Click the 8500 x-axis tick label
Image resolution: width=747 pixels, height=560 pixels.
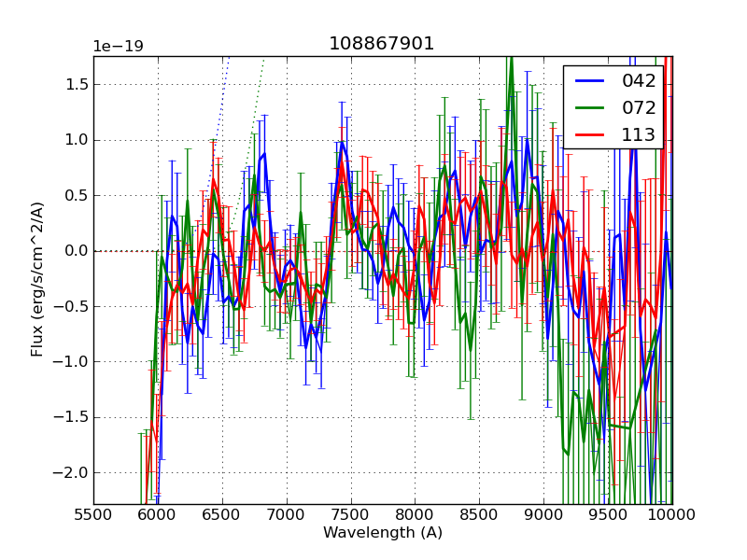(480, 513)
